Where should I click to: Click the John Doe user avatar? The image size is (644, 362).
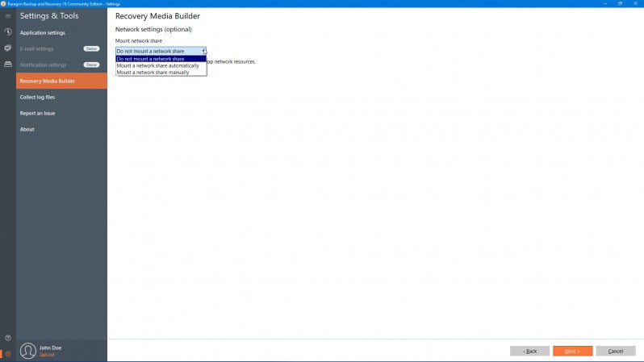tap(28, 351)
